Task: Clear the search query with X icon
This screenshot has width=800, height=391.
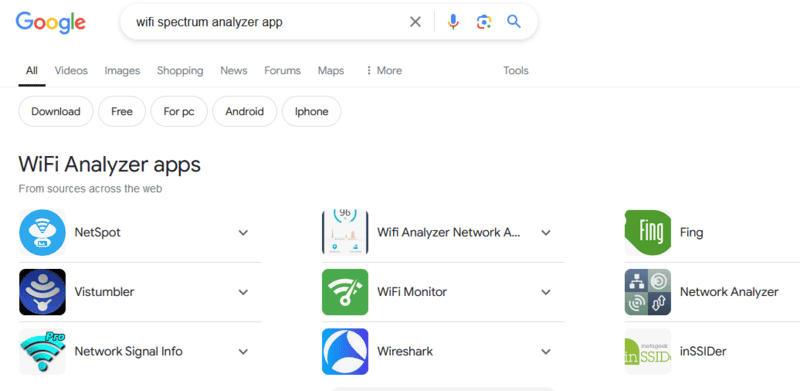Action: (x=415, y=22)
